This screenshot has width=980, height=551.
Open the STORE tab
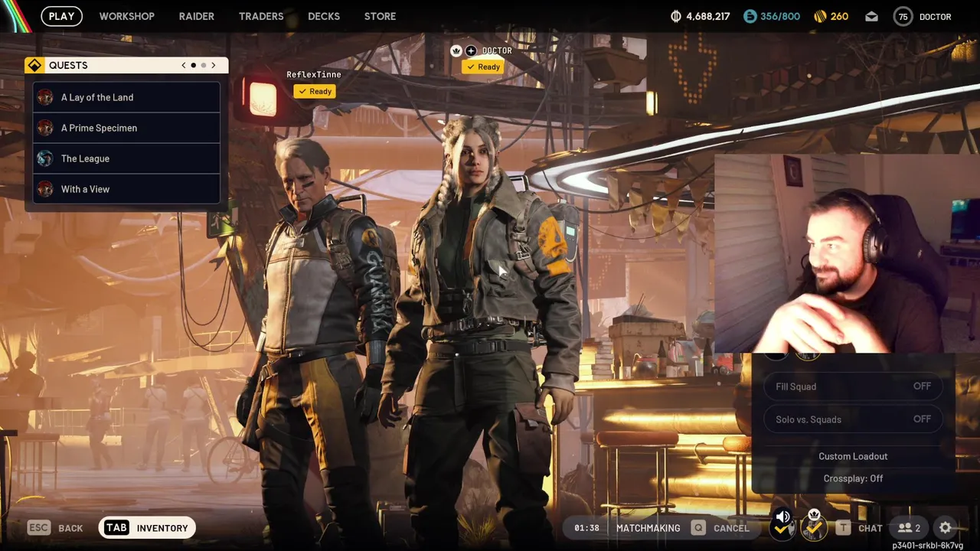click(380, 16)
